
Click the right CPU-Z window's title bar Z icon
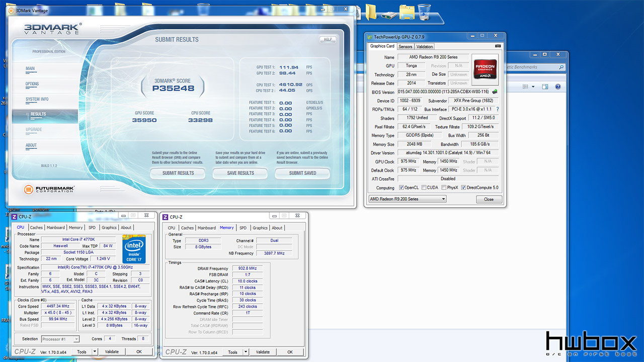point(165,217)
